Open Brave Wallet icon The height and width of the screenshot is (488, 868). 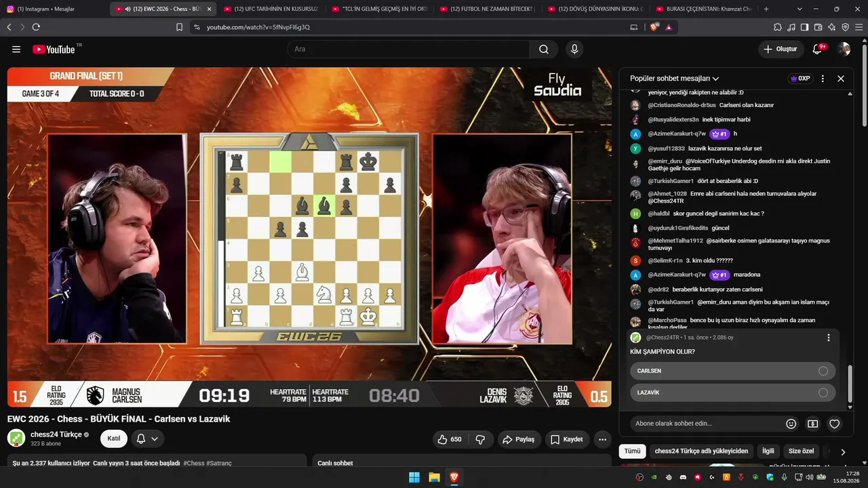(x=818, y=27)
